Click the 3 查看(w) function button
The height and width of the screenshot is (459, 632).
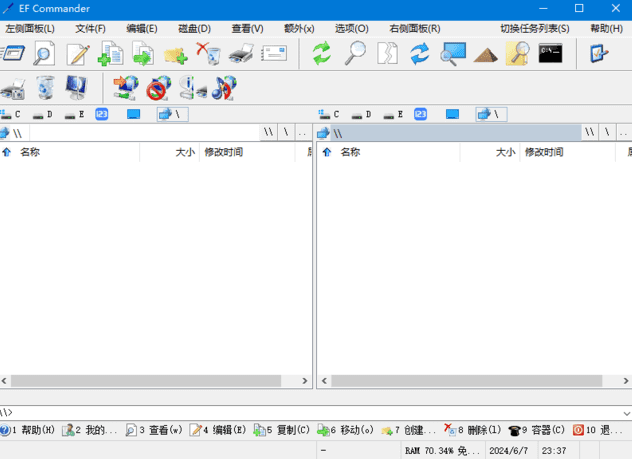154,430
